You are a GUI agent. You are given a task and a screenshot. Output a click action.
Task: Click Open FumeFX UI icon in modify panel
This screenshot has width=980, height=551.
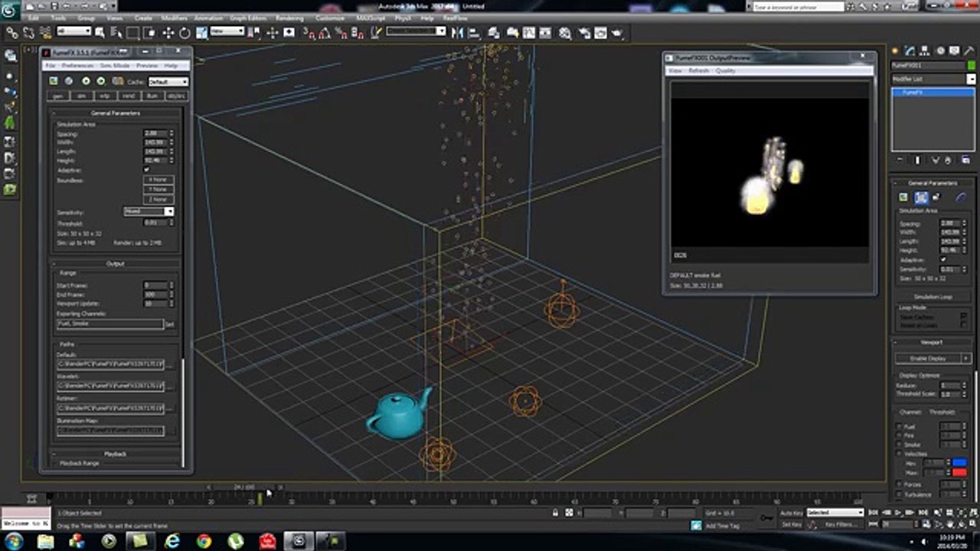pyautogui.click(x=903, y=197)
